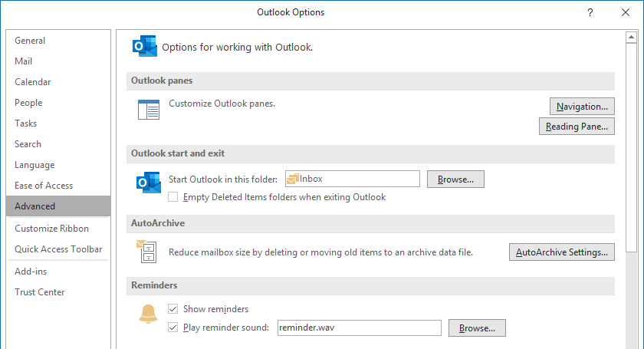Click 'Options for working with Outlook.' heading
Viewport: 644px width, 349px height.
tap(237, 48)
